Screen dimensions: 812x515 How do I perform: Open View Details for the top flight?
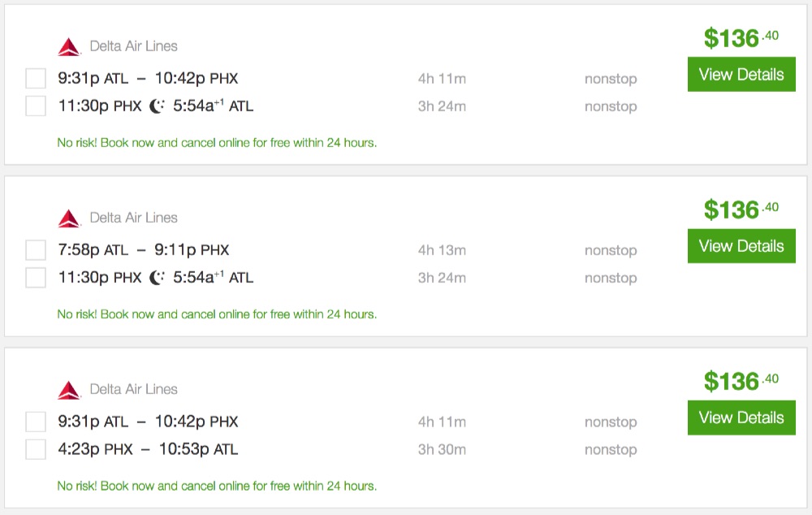(741, 75)
